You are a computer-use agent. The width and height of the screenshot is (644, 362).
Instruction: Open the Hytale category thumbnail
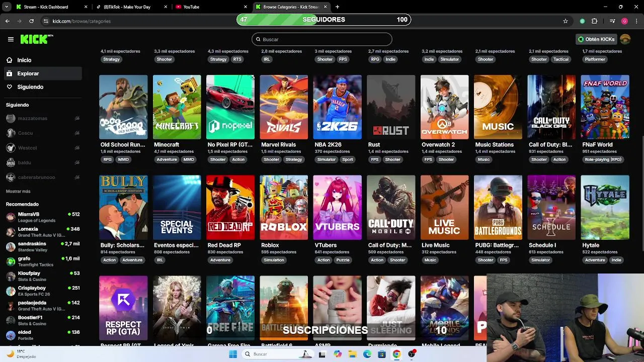(605, 207)
